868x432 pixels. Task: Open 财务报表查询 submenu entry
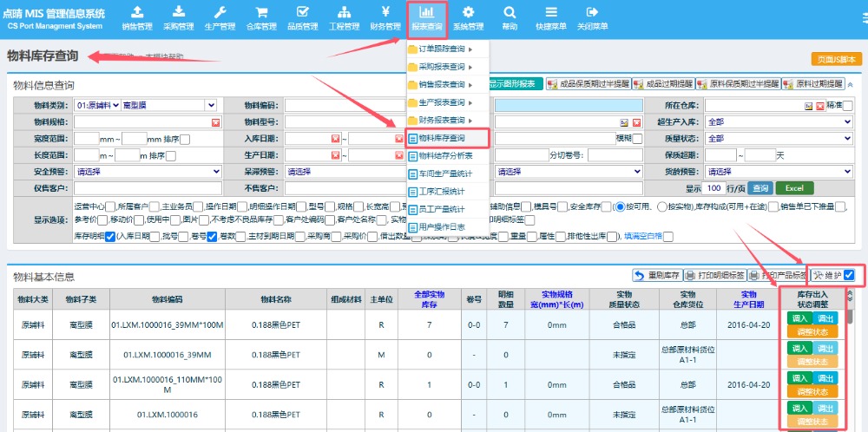(x=442, y=120)
